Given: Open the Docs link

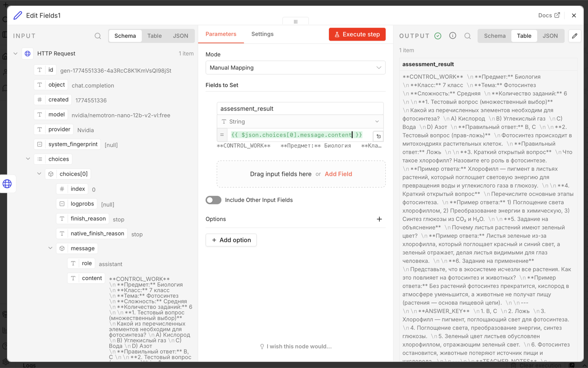Looking at the screenshot, I should (549, 16).
